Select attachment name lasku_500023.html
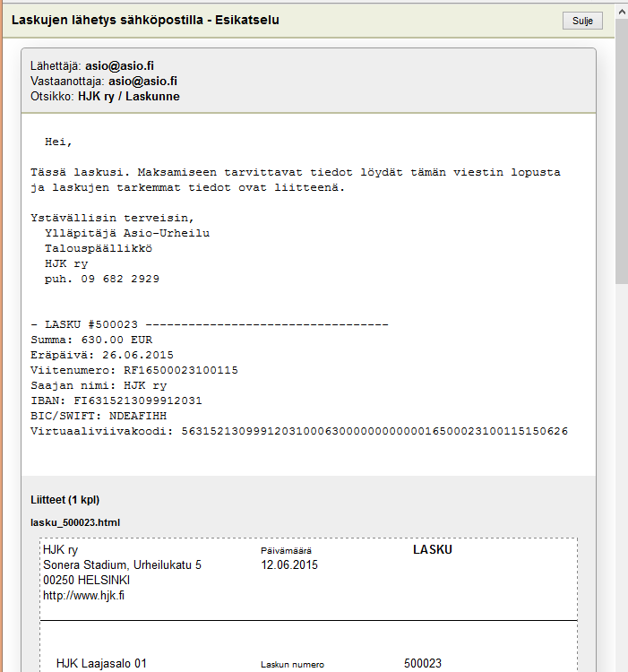The image size is (628, 672). (x=75, y=522)
